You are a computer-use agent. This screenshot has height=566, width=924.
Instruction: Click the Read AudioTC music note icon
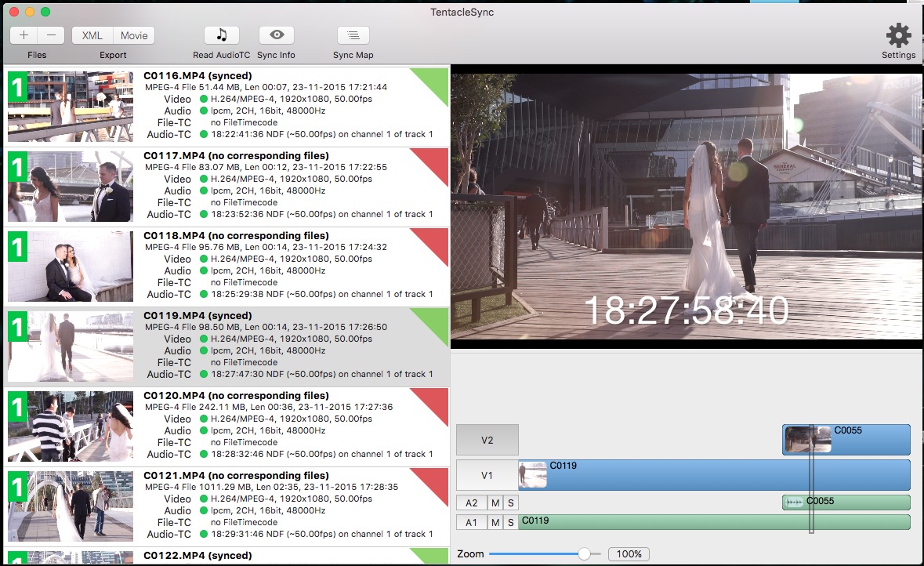coord(222,35)
